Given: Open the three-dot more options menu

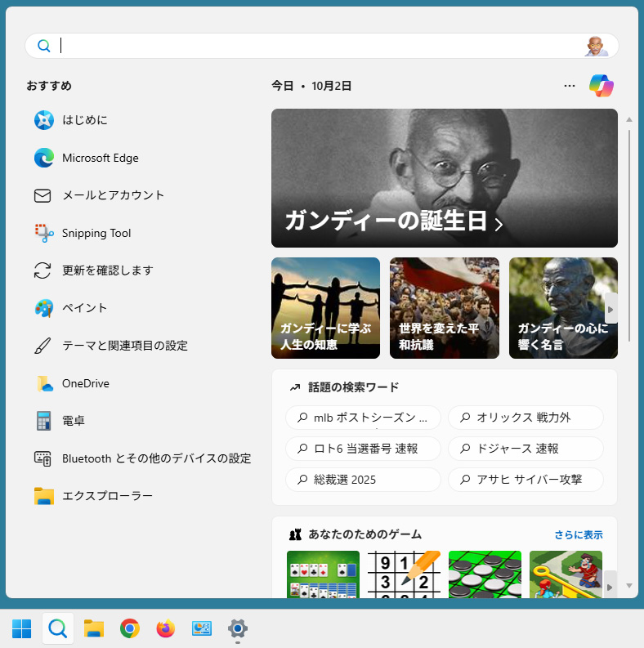Looking at the screenshot, I should 570,86.
